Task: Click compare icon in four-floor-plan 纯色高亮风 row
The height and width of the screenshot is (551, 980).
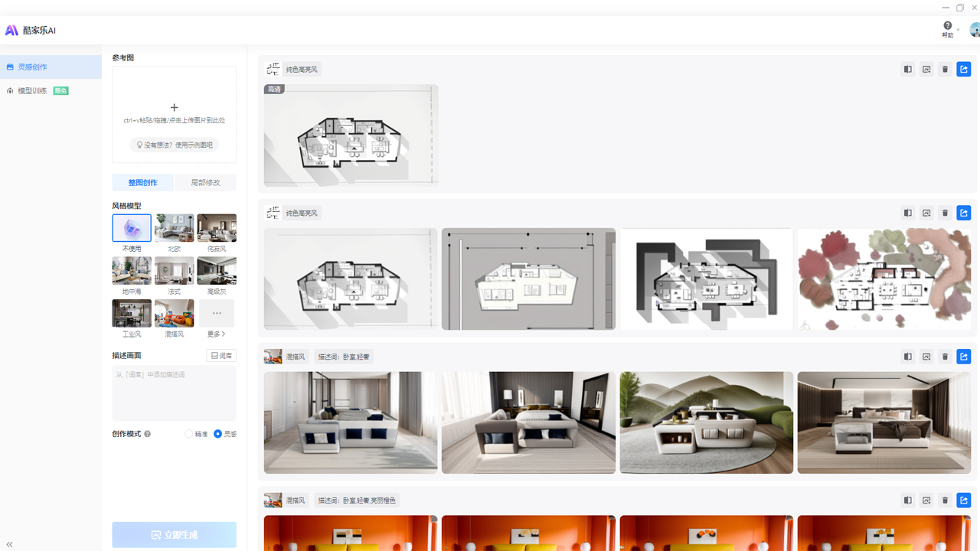Action: click(x=907, y=214)
